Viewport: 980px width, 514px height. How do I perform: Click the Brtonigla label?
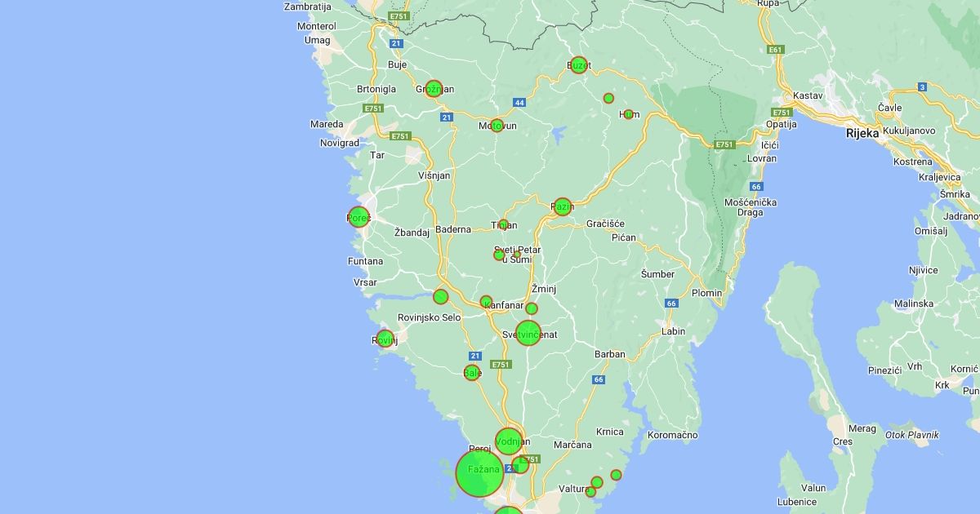click(376, 89)
